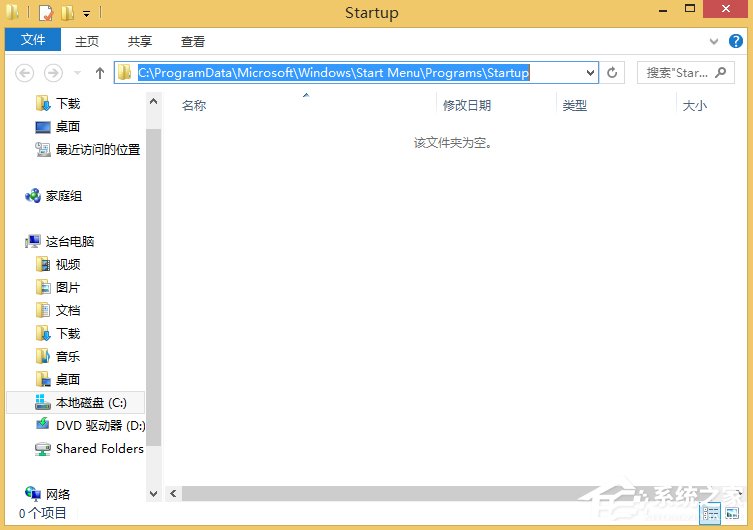The image size is (753, 530).
Task: Click the horizontal scrollbar in file pane
Action: (450, 494)
